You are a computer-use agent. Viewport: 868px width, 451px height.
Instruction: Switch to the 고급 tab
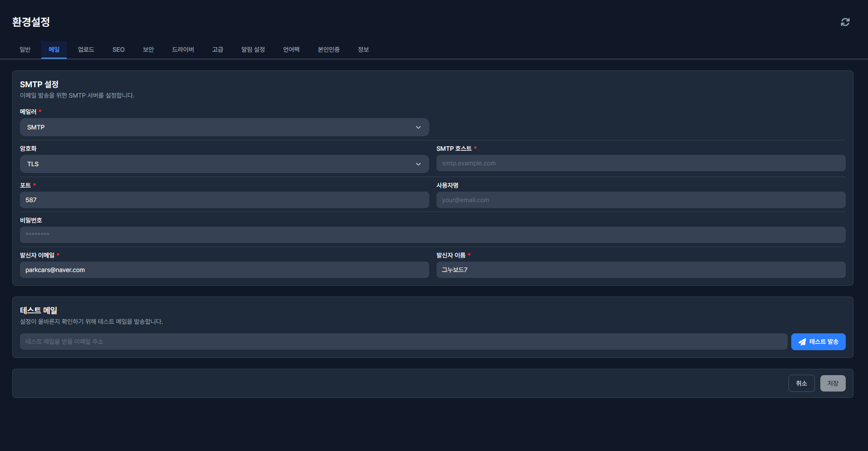(218, 50)
